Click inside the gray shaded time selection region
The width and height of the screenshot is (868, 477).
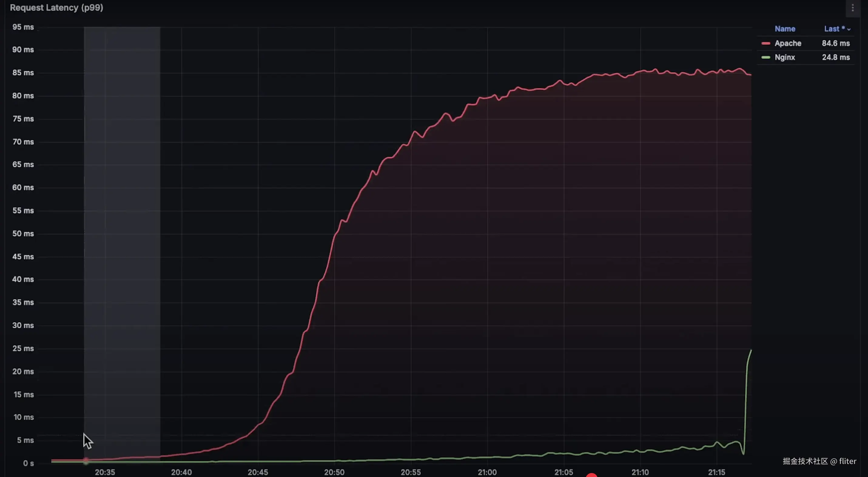tap(122, 236)
